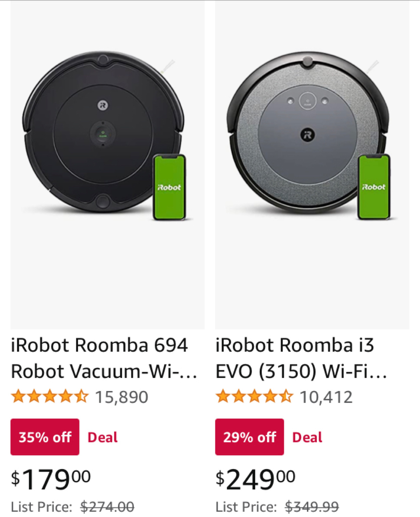The image size is (420, 517).
Task: Open star ratings for Roomba 694
Action: 50,397
